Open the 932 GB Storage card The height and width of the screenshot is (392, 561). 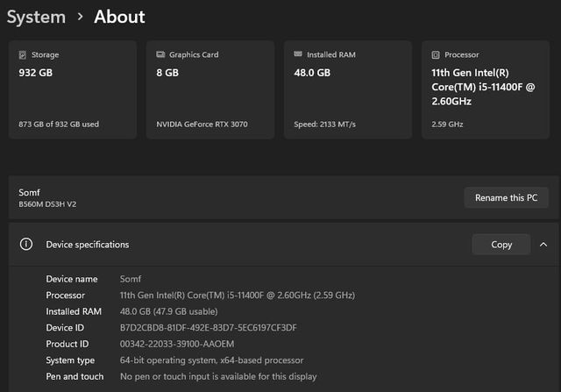pos(72,89)
